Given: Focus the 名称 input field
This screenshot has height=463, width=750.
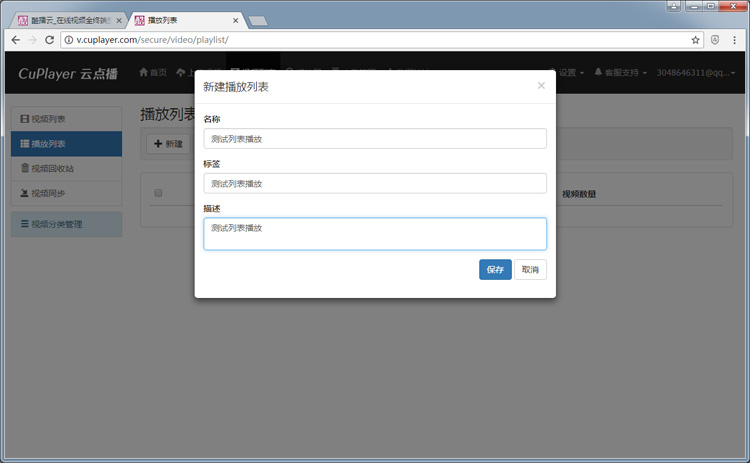Looking at the screenshot, I should tap(374, 139).
